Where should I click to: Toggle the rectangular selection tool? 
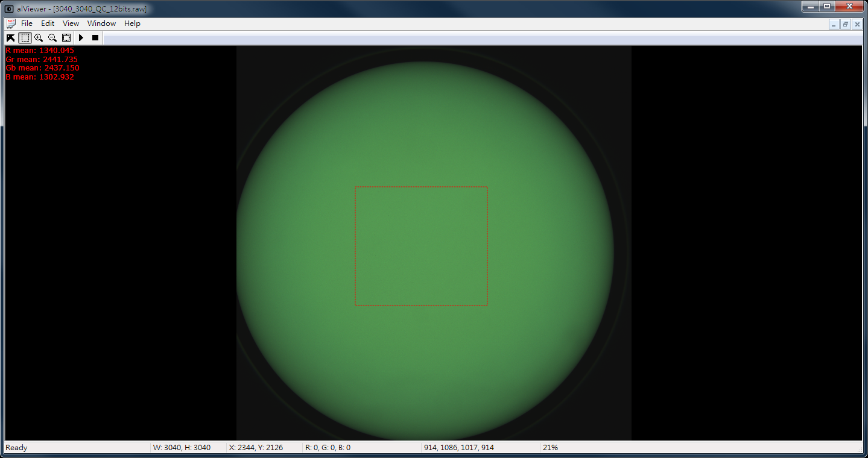pyautogui.click(x=25, y=38)
